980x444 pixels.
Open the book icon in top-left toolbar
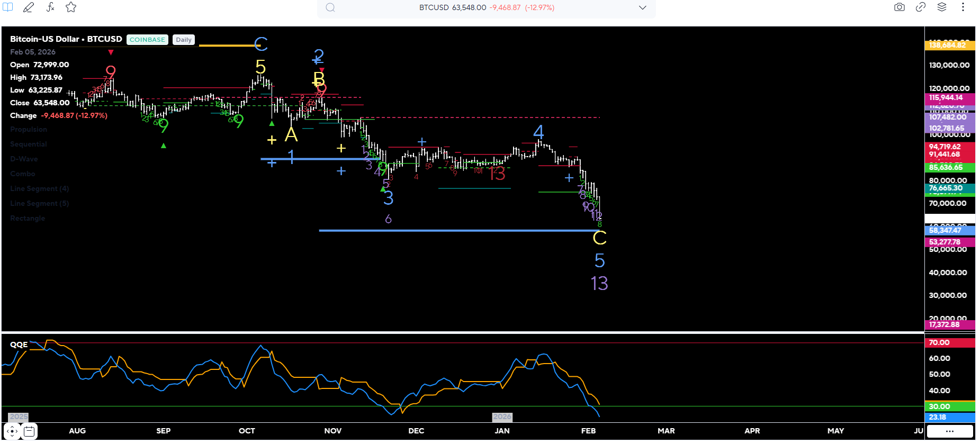coord(8,7)
